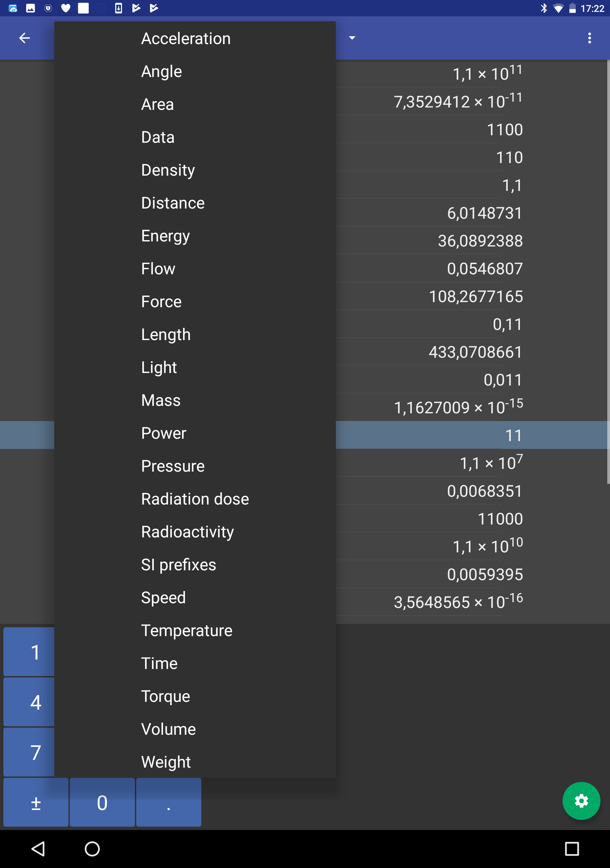Screen dimensions: 610x868
Task: Tap the 7 digit key
Action: click(x=29, y=752)
